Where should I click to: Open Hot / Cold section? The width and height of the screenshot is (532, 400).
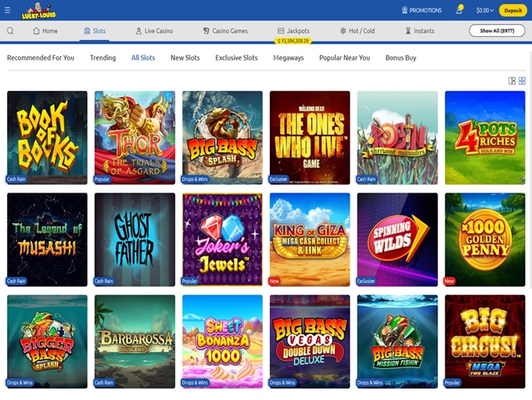coord(357,31)
